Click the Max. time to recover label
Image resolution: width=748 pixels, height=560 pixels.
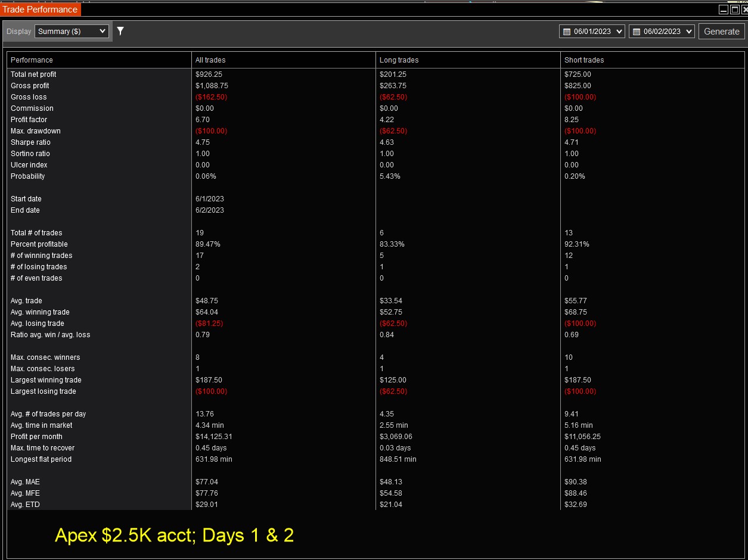[43, 448]
